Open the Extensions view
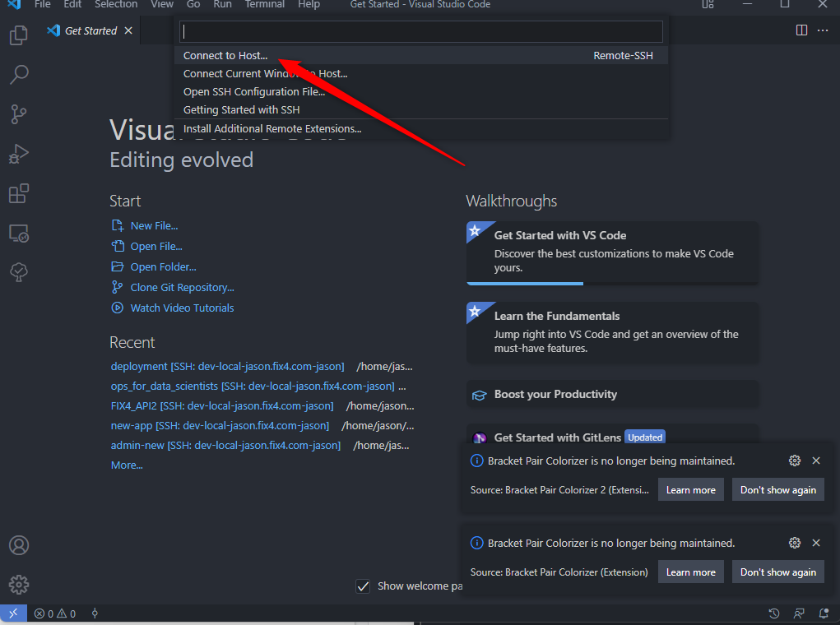 point(19,193)
